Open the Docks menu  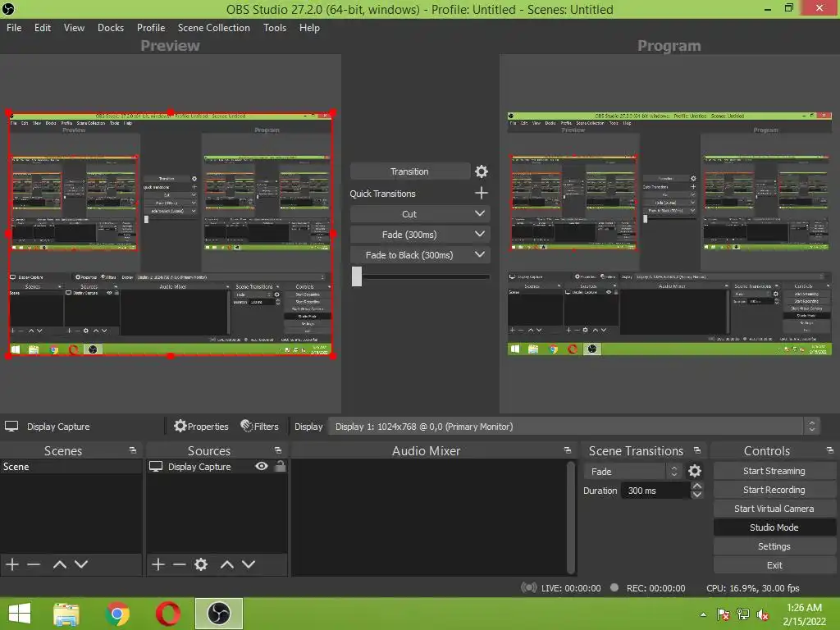(111, 28)
